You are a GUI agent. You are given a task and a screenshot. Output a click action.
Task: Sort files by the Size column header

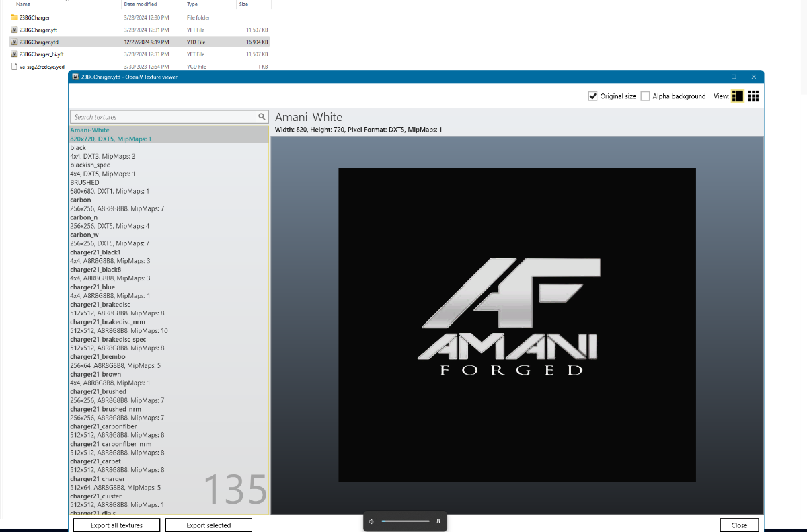243,4
